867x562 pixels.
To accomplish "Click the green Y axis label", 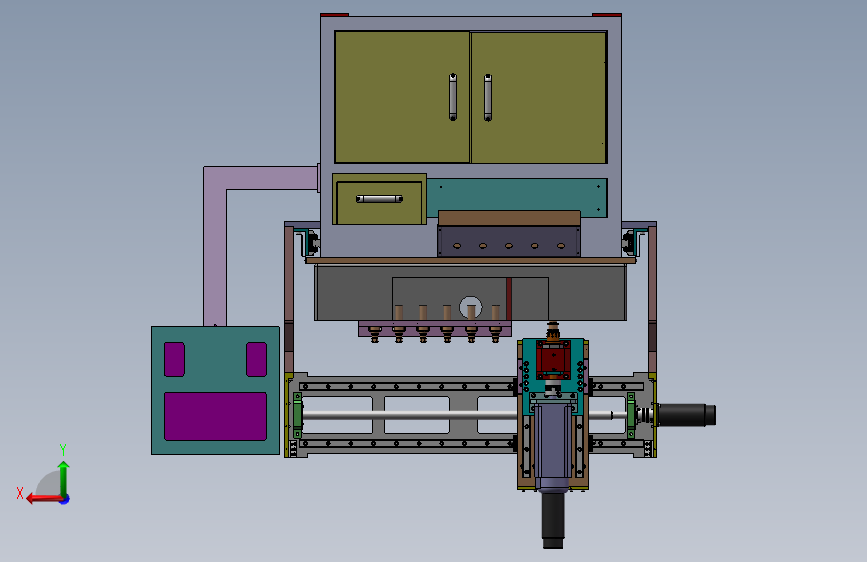I will coord(63,449).
